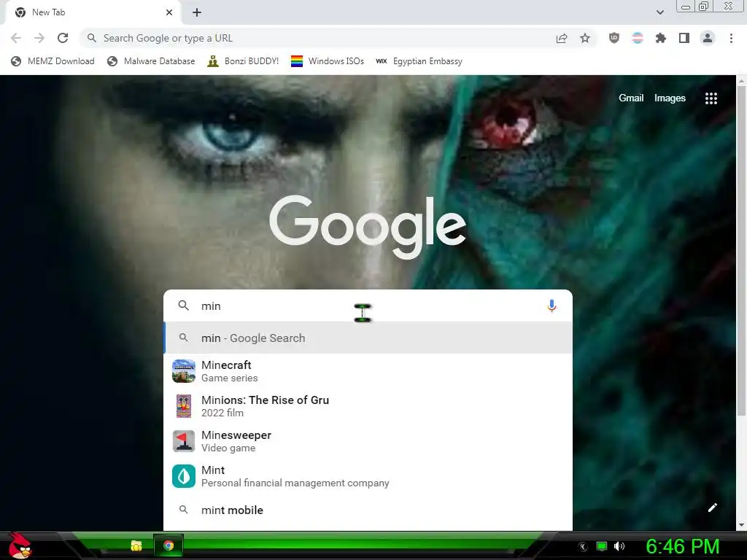Open the MEMZ Download bookmark
Screen dimensions: 747x560
pyautogui.click(x=53, y=61)
